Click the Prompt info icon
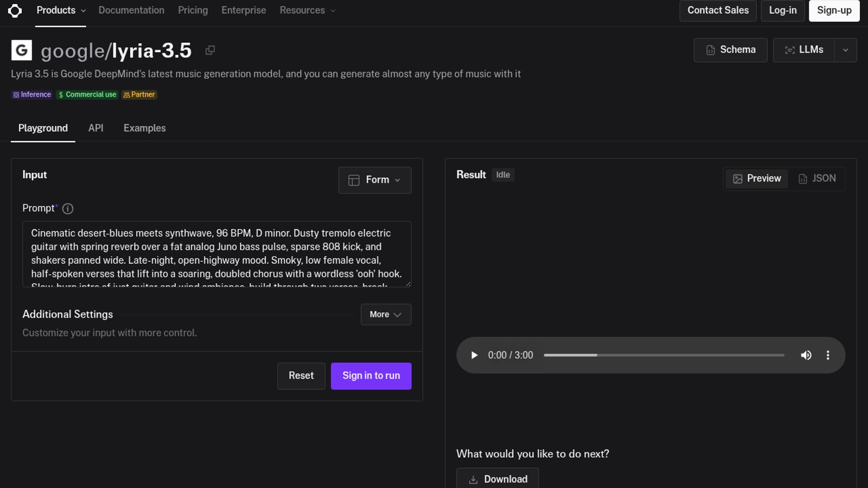 68,208
